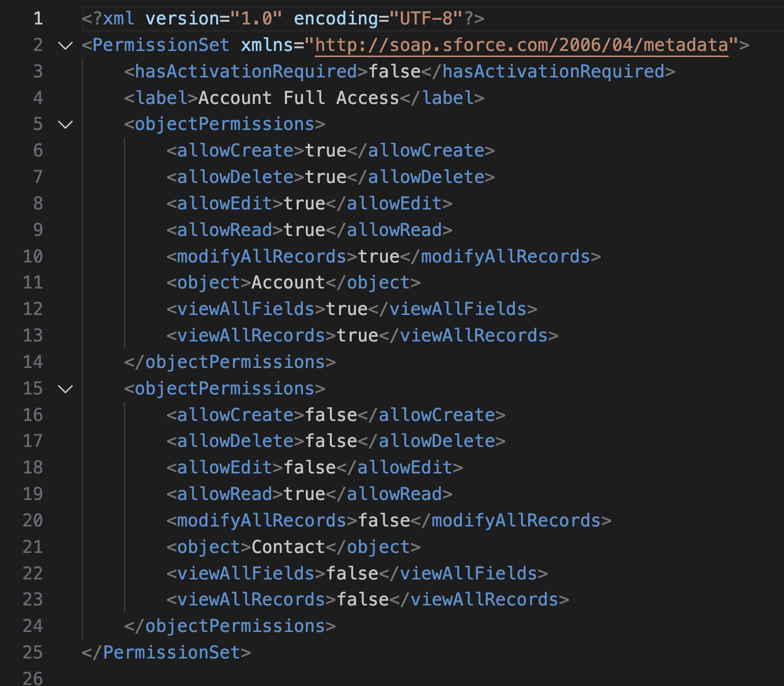Click line number 1 in the gutter

[38, 19]
